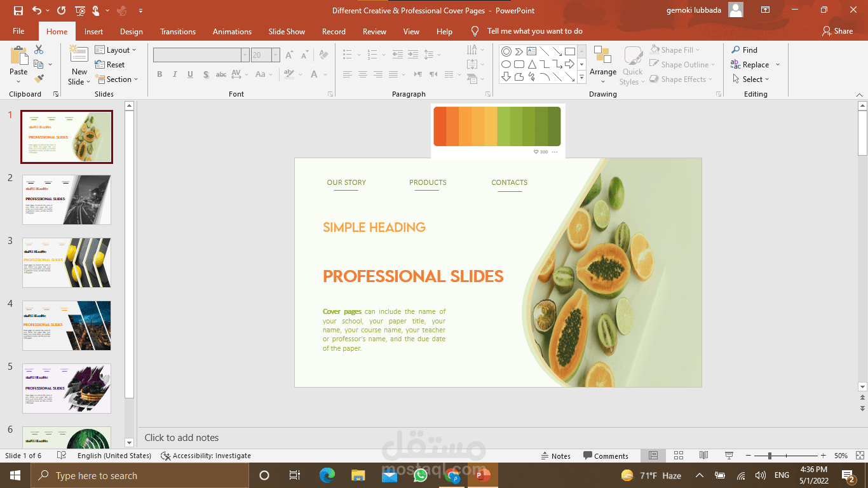Switch to Reading View icon
868x488 pixels.
(703, 456)
